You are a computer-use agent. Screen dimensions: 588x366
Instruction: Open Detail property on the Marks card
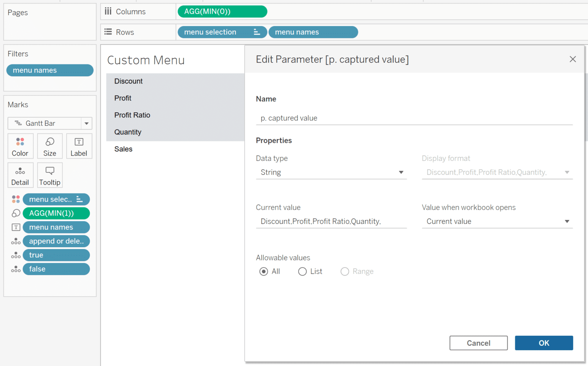pyautogui.click(x=20, y=175)
